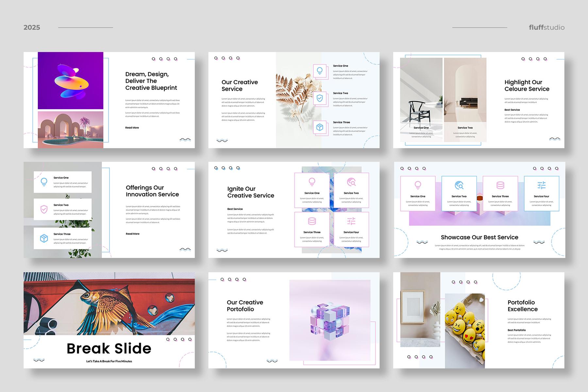Click Read More under Dream, Design, Deliver text
The image size is (588, 392).
coord(132,128)
